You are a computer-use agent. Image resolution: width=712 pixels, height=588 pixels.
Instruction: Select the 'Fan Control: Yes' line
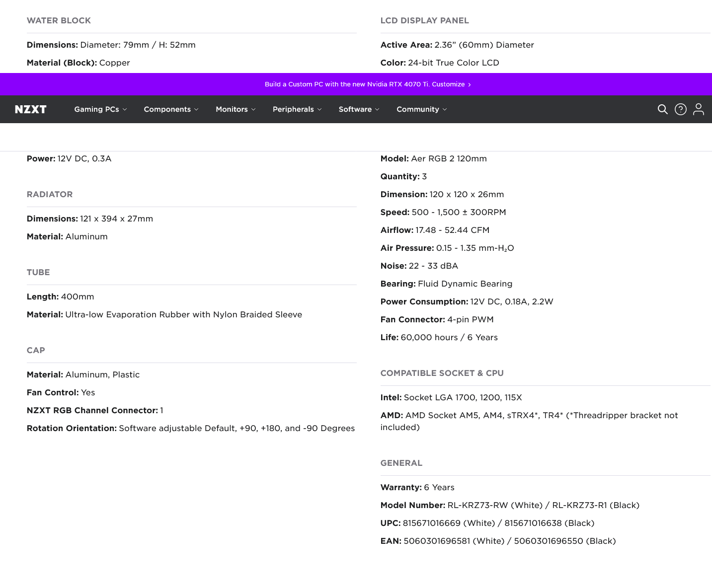(x=61, y=393)
